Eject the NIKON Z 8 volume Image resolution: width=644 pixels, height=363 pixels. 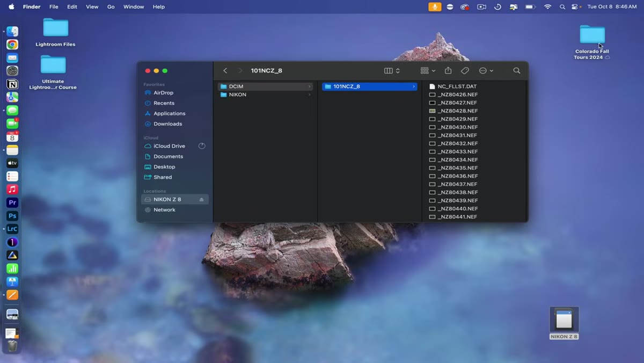(202, 200)
